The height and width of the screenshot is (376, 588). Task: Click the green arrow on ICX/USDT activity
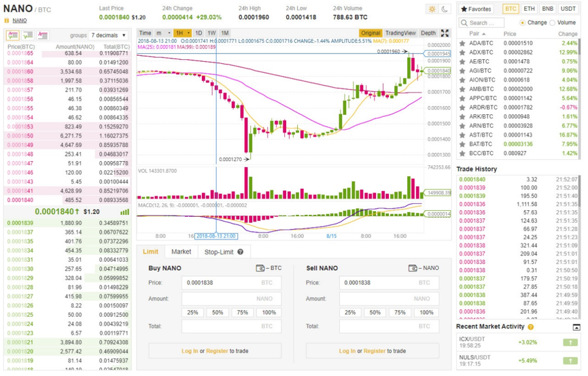[570, 342]
